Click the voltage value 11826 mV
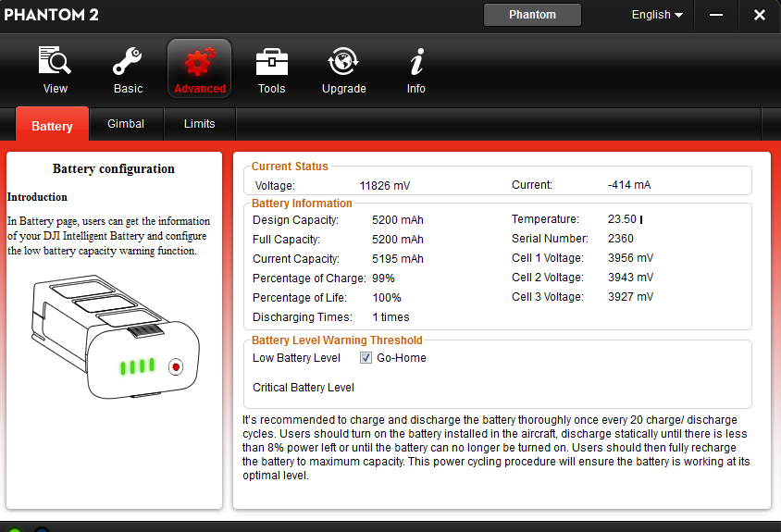781x532 pixels. 385,186
